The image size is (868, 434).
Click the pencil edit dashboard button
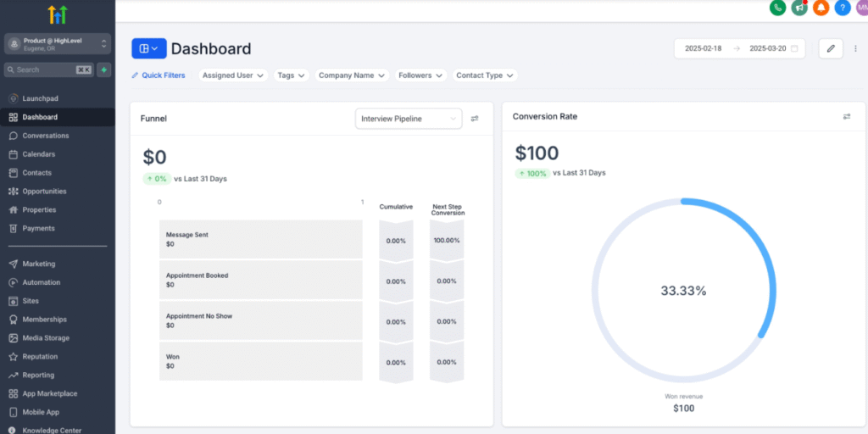(831, 48)
